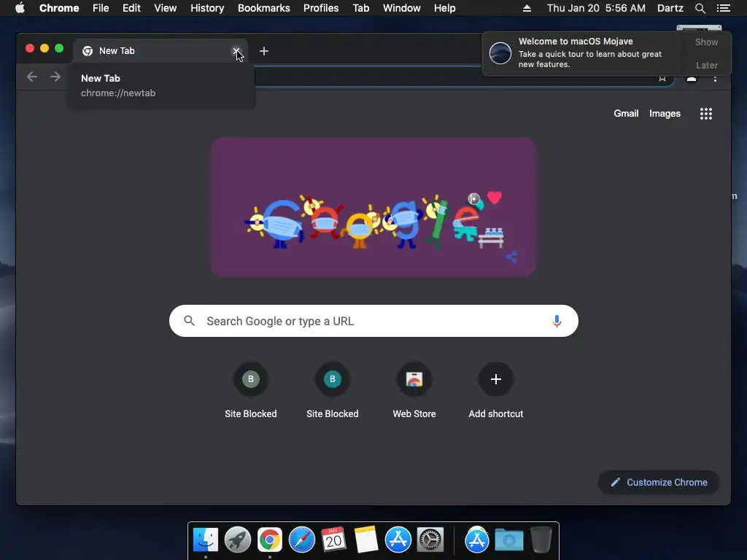Open the Window menu
The image size is (747, 560).
point(402,8)
